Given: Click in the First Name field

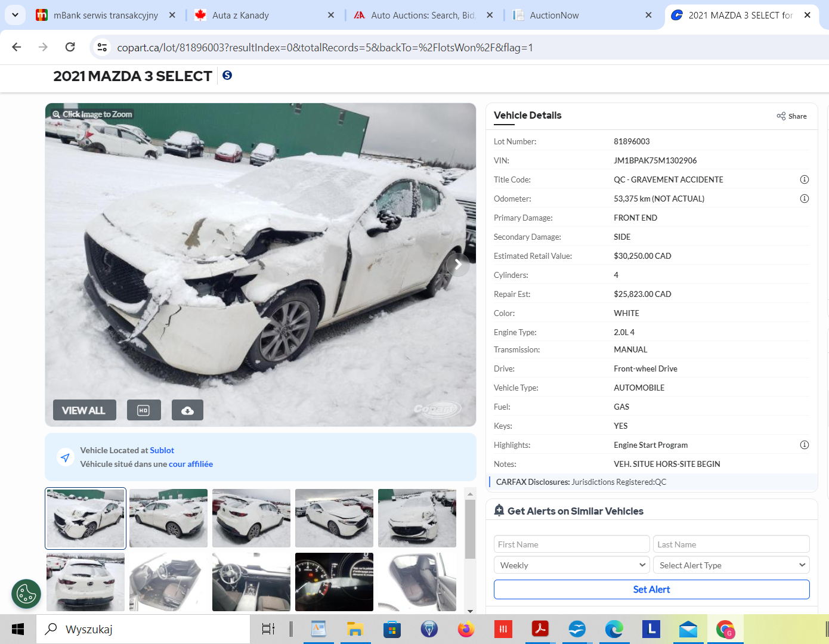Looking at the screenshot, I should 571,544.
